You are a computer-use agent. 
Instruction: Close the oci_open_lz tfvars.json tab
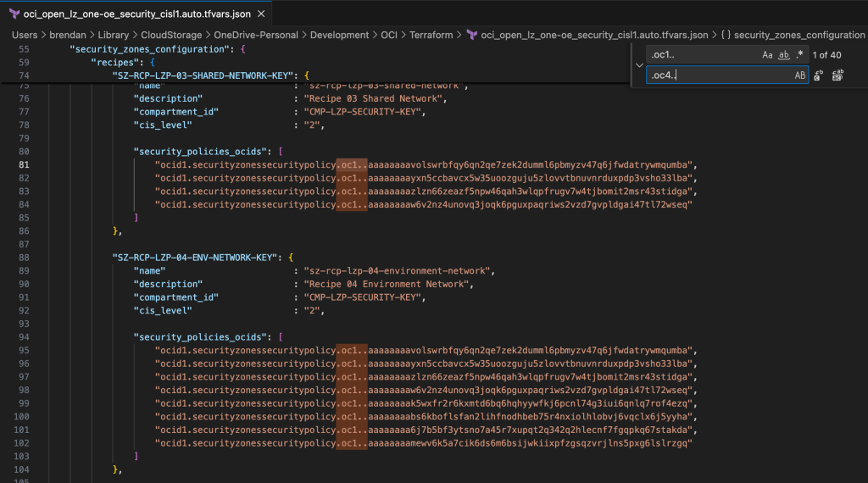(262, 14)
